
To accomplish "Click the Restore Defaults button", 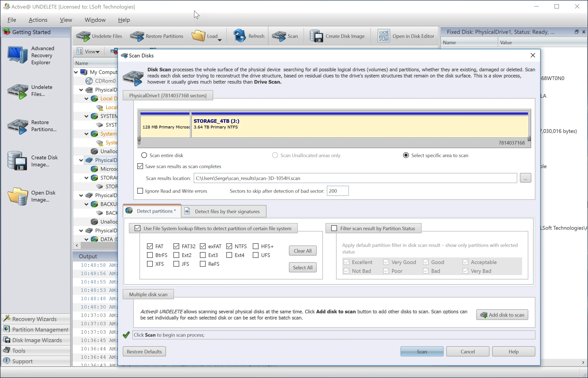I will 144,351.
